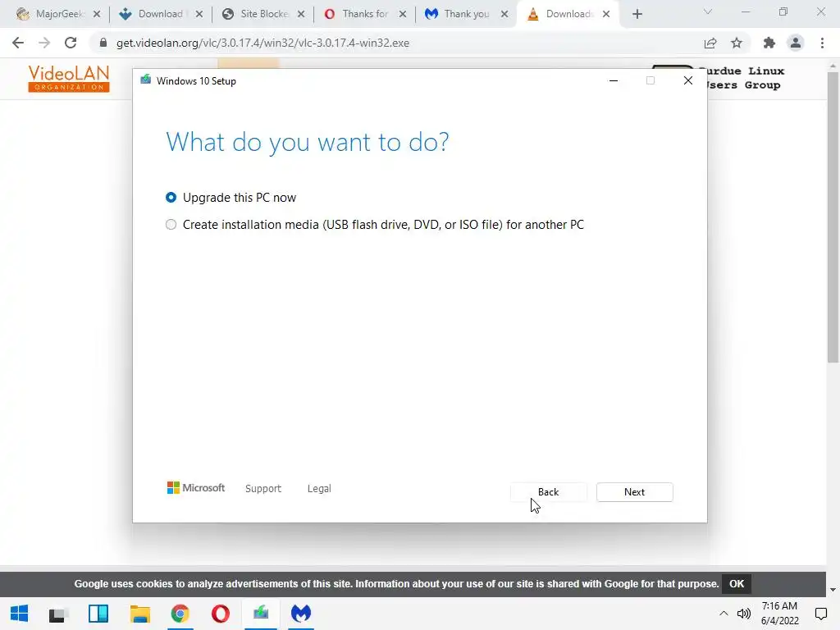Click the Microsoft logo in Setup

[196, 487]
